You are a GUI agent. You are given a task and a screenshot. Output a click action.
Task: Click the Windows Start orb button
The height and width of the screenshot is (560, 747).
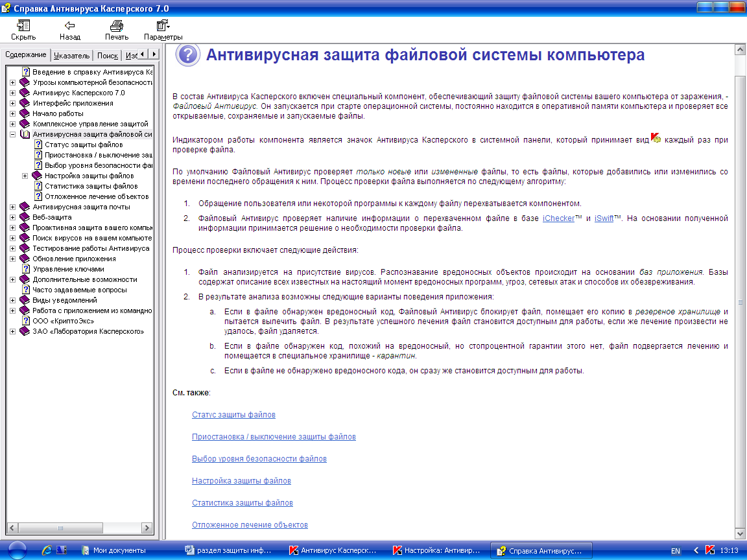point(18,550)
